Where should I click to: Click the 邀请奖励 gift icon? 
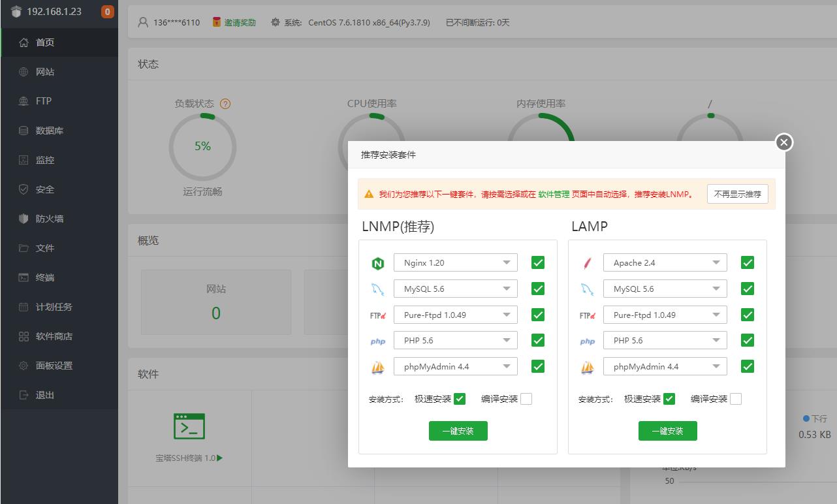coord(217,22)
